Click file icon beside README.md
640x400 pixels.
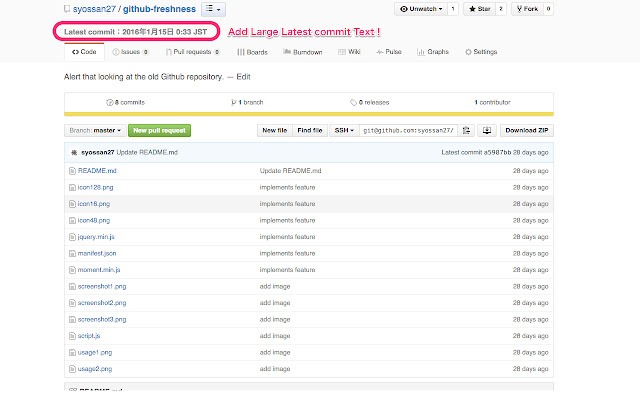(x=72, y=171)
